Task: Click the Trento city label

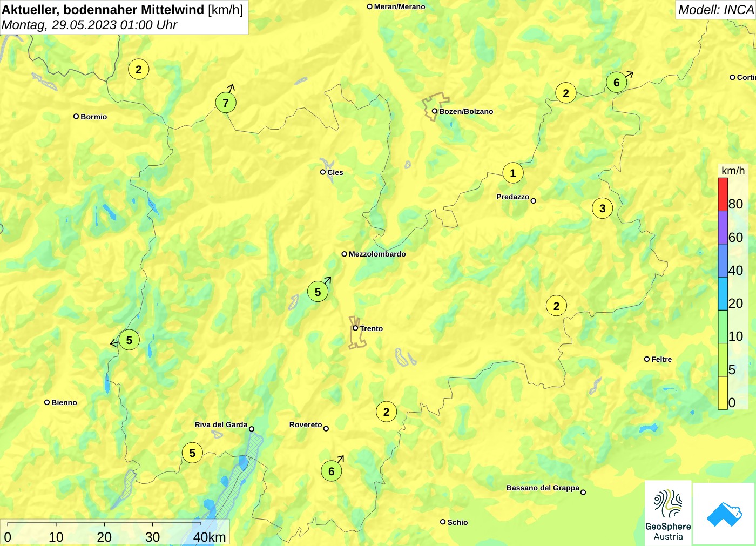Action: [372, 328]
